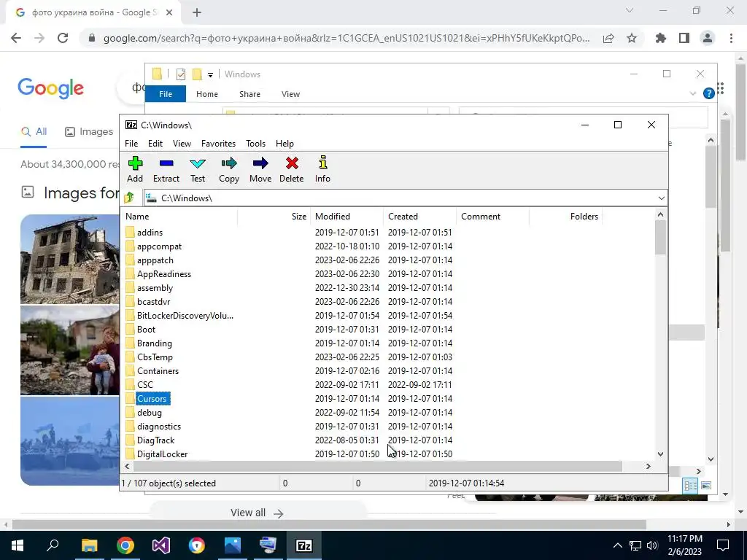Open the Help menu in 7-Zip
This screenshot has width=747, height=560.
[x=285, y=144]
